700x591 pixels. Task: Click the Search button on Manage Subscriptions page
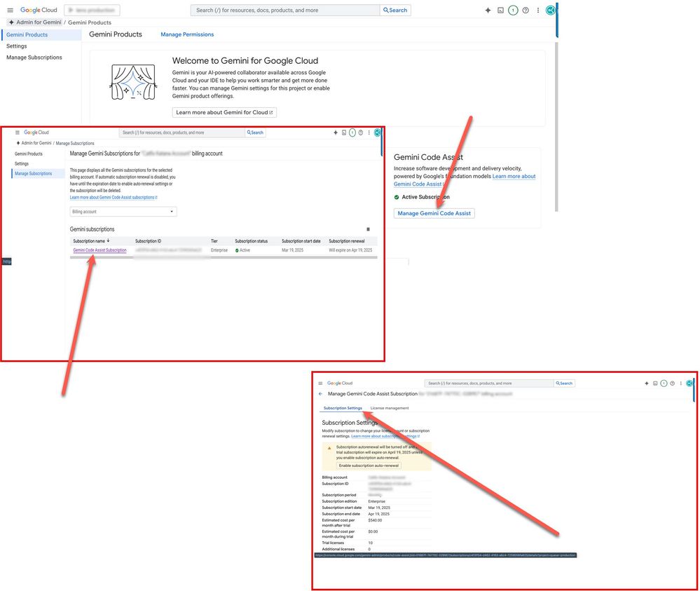pos(255,133)
